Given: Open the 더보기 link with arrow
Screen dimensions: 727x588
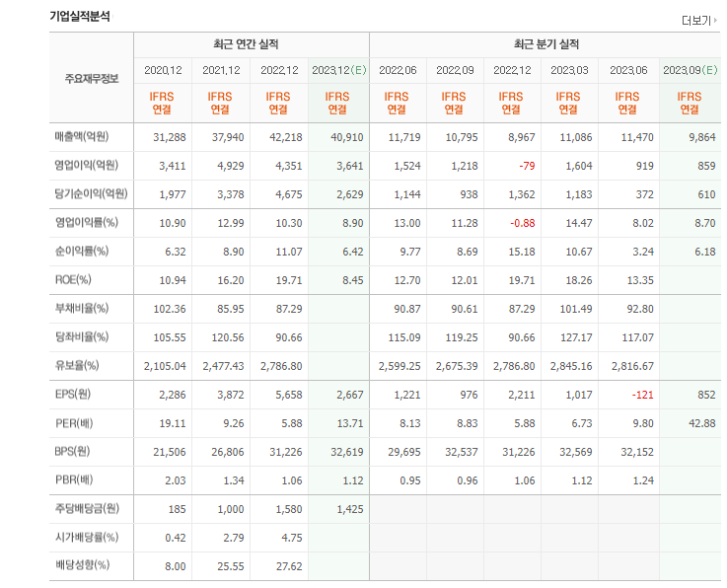Looking at the screenshot, I should (x=699, y=21).
